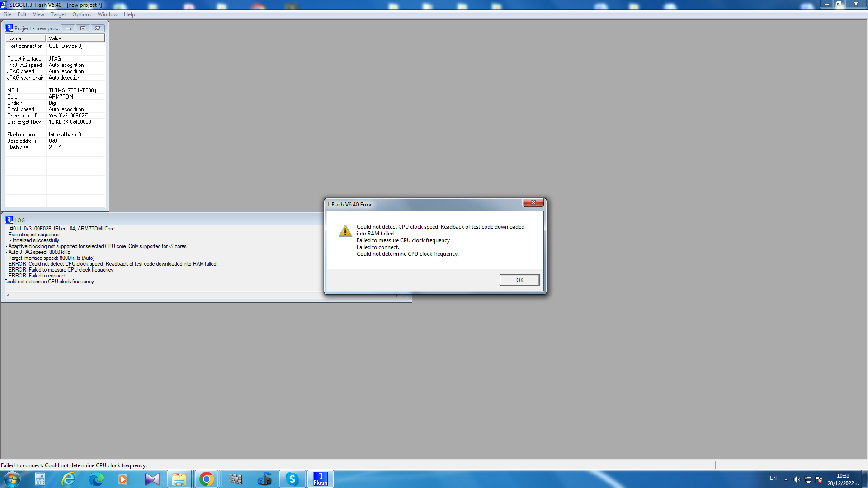Launch Microsoft Edge from the taskbar
Screen dimensions: 868x488
[x=96, y=479]
